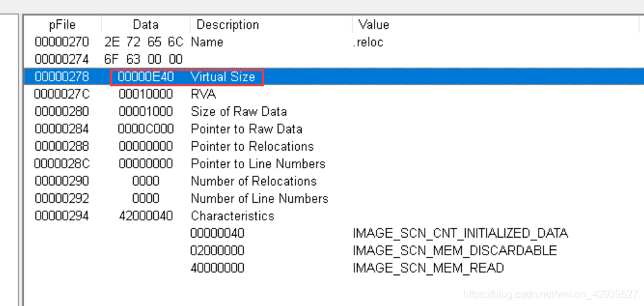This screenshot has width=644, height=306.
Task: Select Number of Relocations description
Action: tap(254, 181)
